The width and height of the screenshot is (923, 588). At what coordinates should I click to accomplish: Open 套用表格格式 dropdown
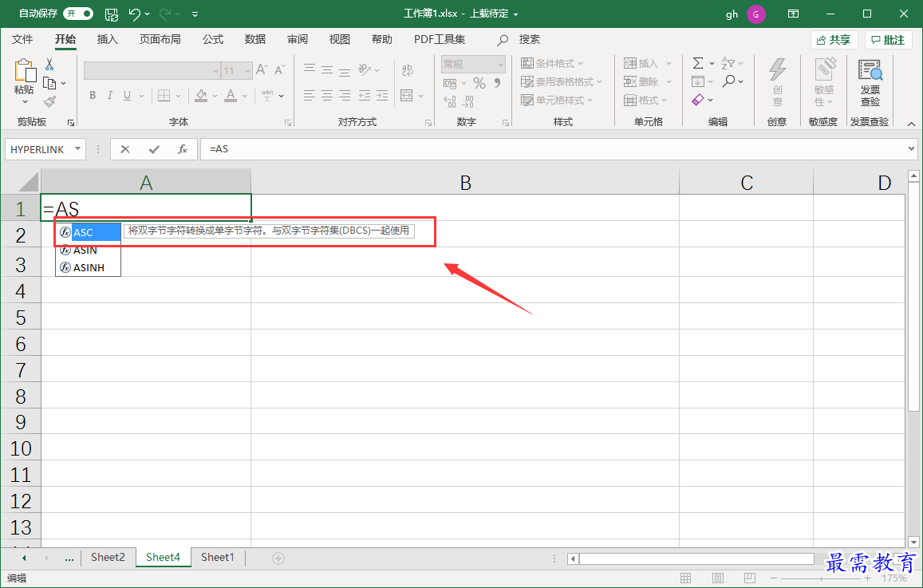(562, 82)
